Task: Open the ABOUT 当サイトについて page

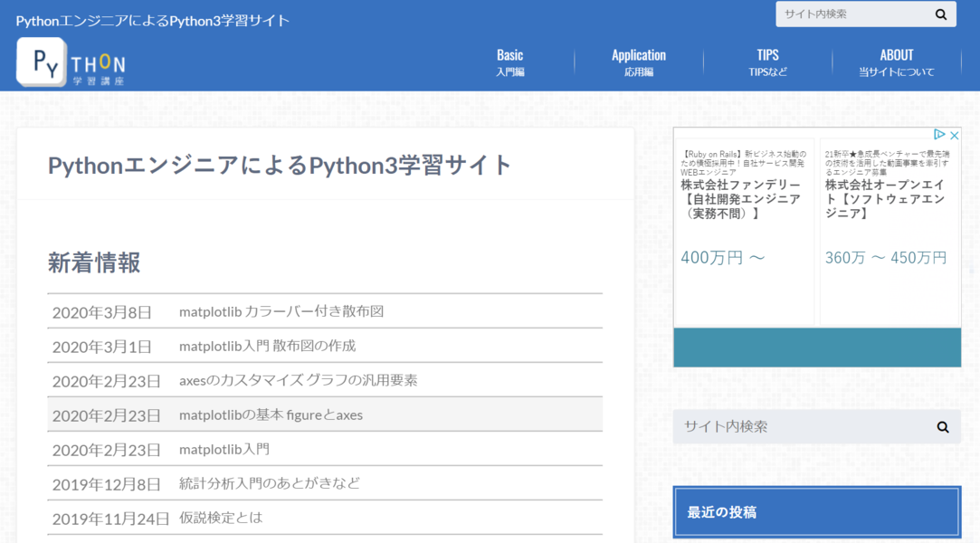Action: pyautogui.click(x=896, y=62)
